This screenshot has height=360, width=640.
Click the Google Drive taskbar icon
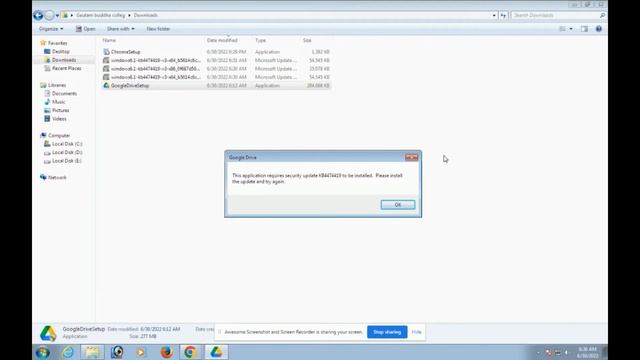coord(216,352)
